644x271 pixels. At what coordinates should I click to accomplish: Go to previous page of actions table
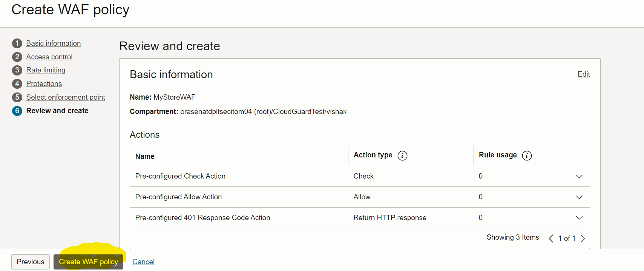click(x=551, y=239)
